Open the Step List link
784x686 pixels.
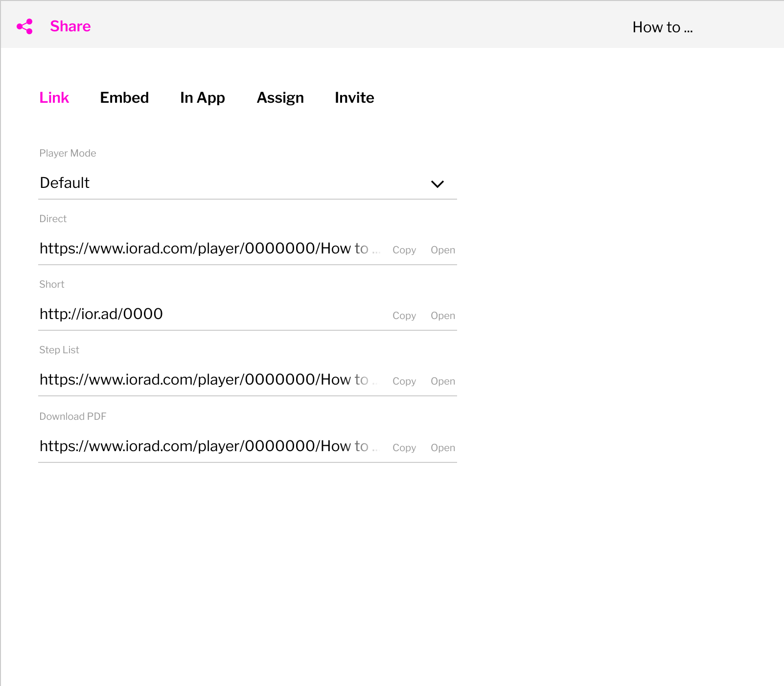(442, 381)
